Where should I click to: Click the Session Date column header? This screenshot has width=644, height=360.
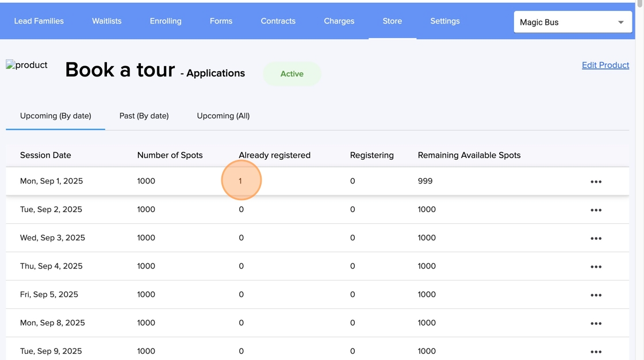45,155
